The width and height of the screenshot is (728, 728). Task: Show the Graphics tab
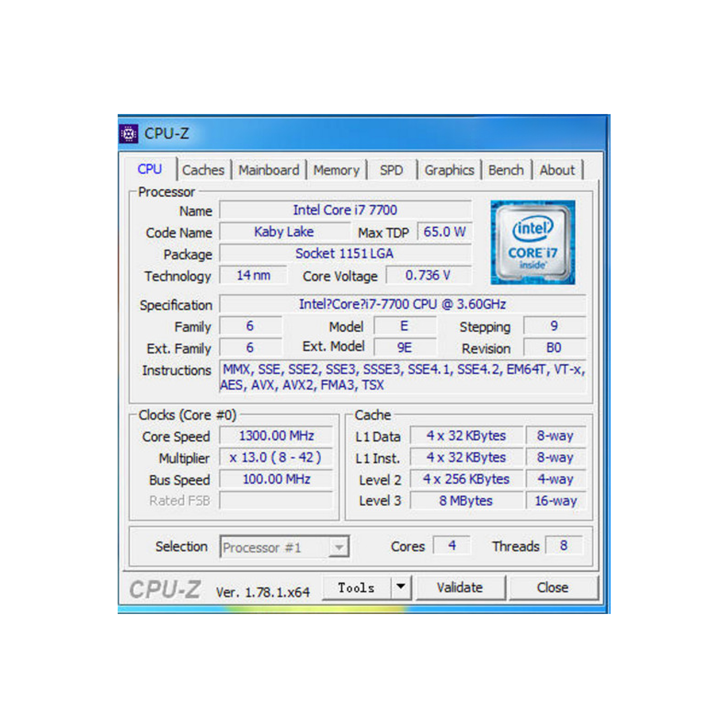pos(449,170)
